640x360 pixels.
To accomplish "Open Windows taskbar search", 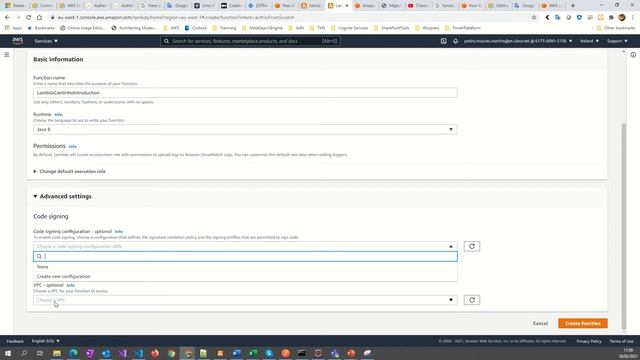I will pyautogui.click(x=24, y=353).
